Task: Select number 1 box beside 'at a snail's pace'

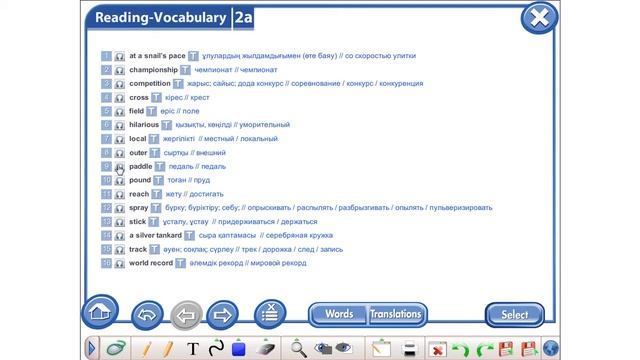Action: point(106,56)
